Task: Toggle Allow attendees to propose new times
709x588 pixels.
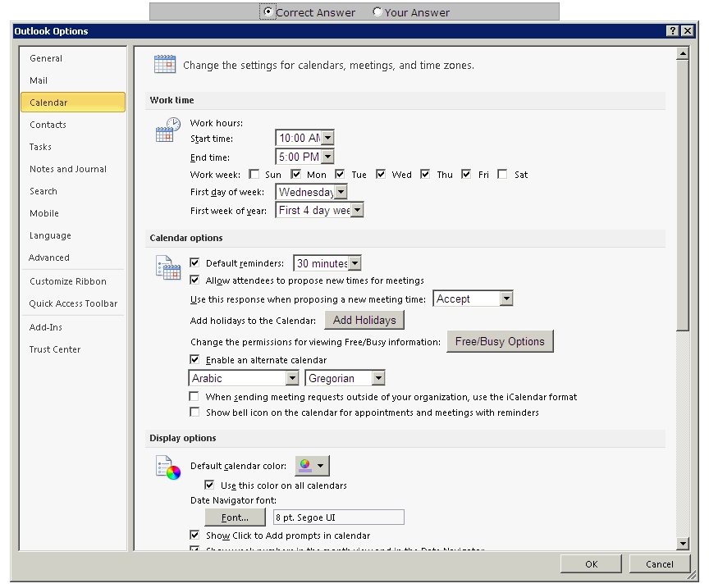Action: click(194, 280)
